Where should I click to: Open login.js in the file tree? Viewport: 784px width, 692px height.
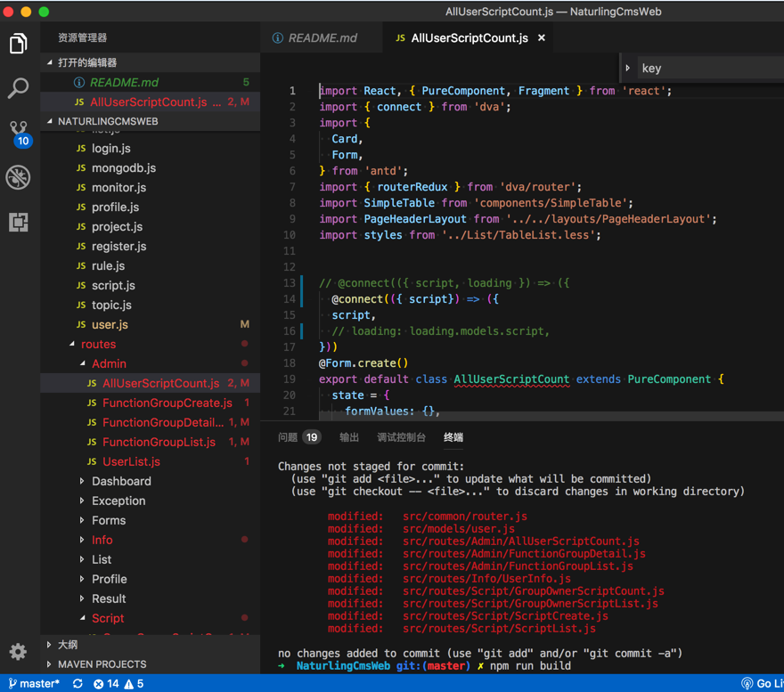pos(150,148)
